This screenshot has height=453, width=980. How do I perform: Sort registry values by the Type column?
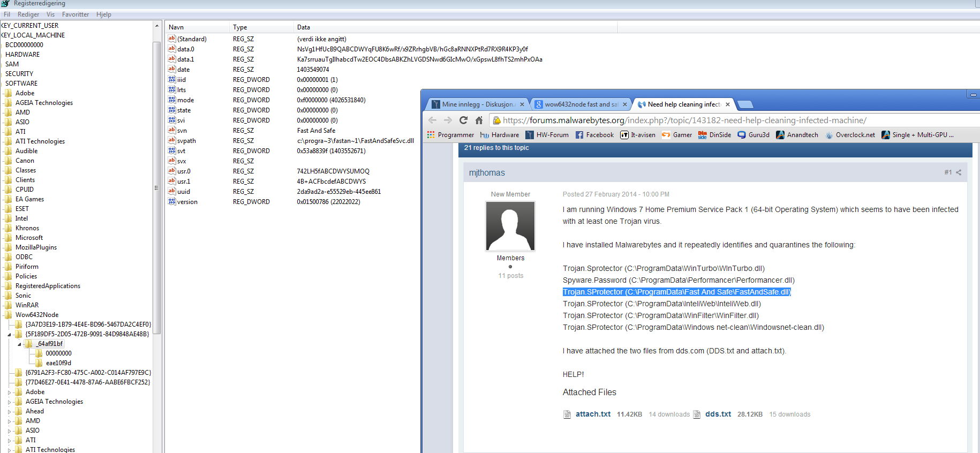pos(261,27)
